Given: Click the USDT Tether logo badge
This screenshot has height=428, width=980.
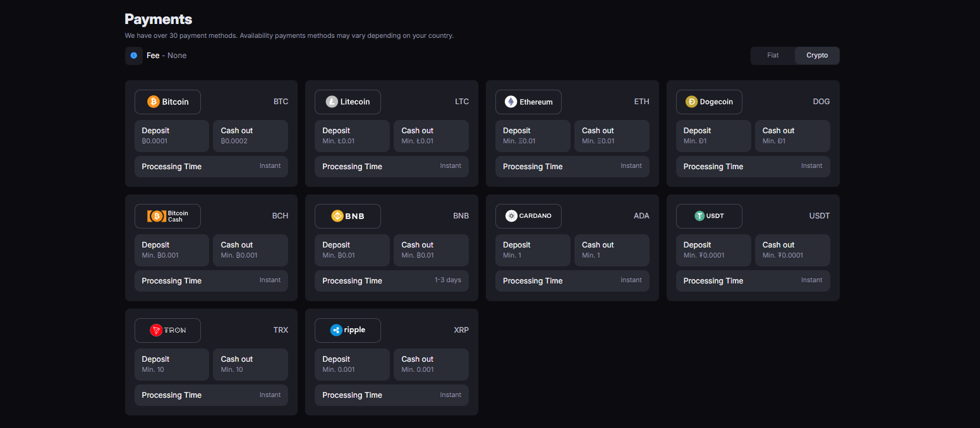Looking at the screenshot, I should click(709, 216).
